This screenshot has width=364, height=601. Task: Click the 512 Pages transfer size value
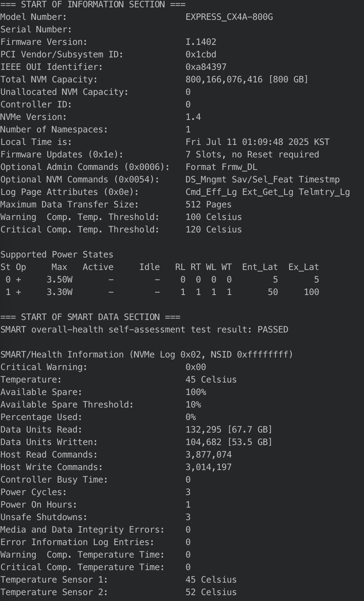click(x=209, y=205)
